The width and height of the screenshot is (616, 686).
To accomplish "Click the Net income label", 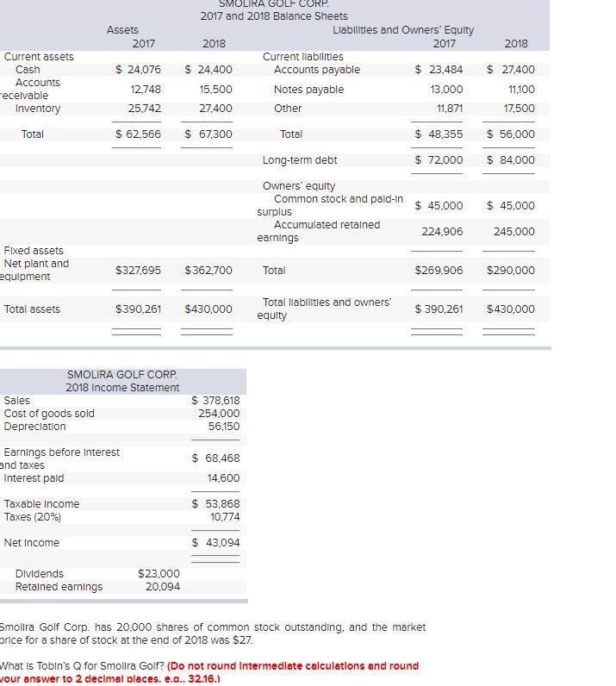I will tap(32, 542).
